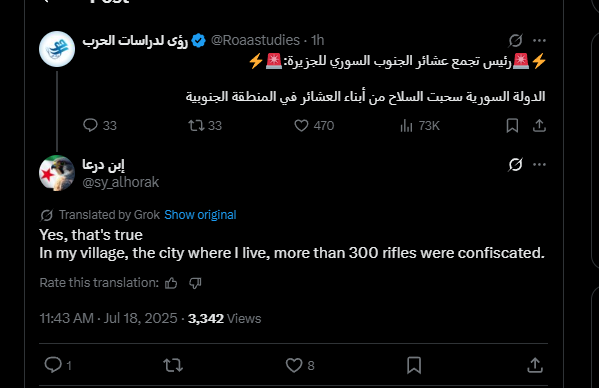Open Grok icon on Roaastudies post

515,40
